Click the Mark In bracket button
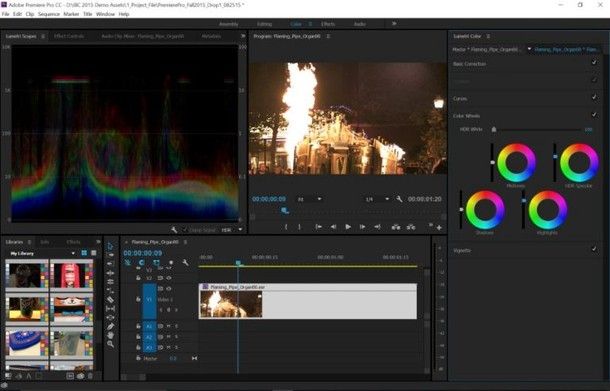The width and height of the screenshot is (610, 391). click(x=286, y=227)
